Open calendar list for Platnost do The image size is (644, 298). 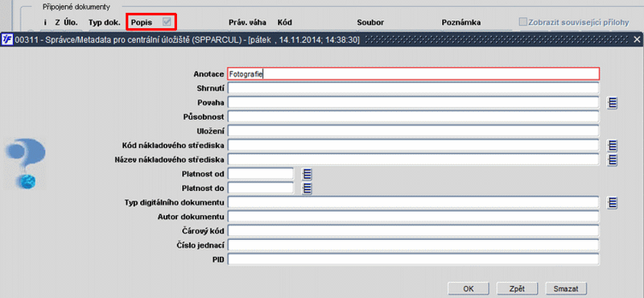[308, 188]
